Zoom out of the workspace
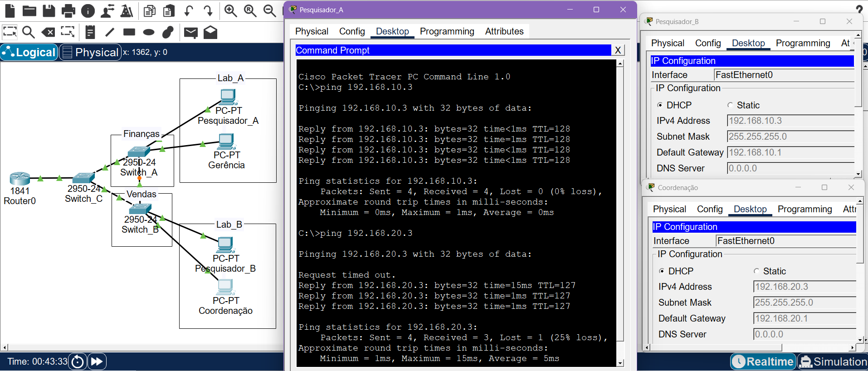The height and width of the screenshot is (371, 868). (x=270, y=10)
